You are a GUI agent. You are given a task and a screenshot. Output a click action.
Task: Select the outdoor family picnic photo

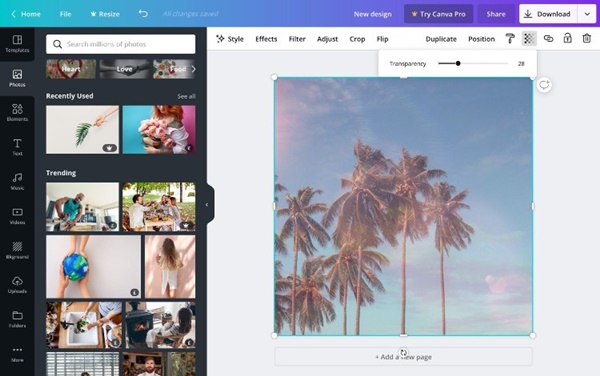pyautogui.click(x=159, y=207)
